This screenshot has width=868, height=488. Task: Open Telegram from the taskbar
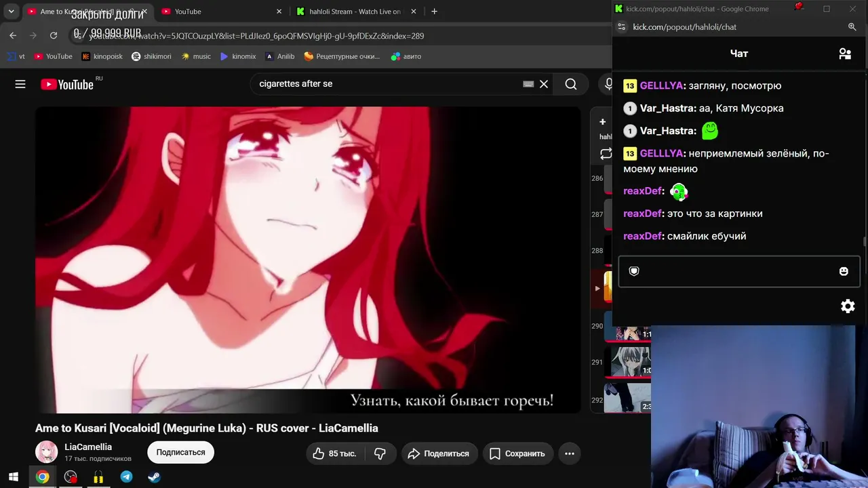point(126,477)
